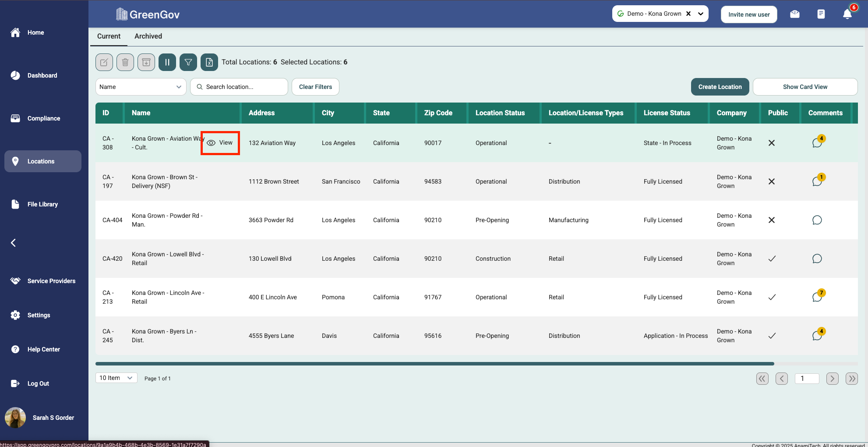Switch to the Archived tab
Image resolution: width=868 pixels, height=447 pixels.
[148, 36]
